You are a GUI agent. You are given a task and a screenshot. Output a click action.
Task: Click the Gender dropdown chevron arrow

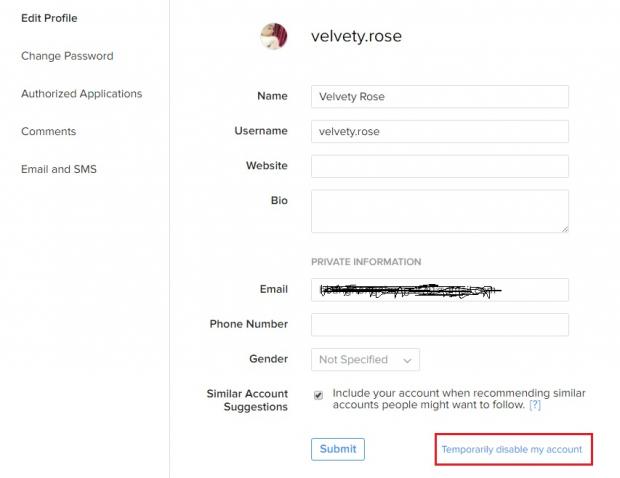coord(407,360)
